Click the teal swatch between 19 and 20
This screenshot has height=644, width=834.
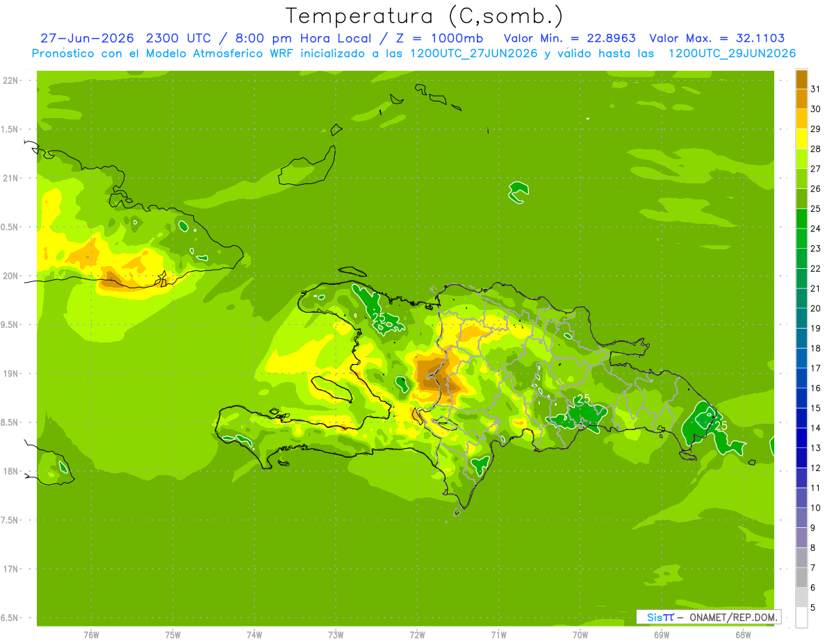click(801, 318)
